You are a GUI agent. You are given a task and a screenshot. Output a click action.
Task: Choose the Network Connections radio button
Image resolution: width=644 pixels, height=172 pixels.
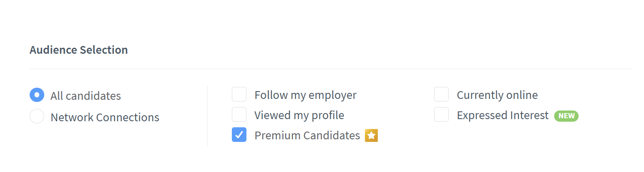click(x=37, y=116)
